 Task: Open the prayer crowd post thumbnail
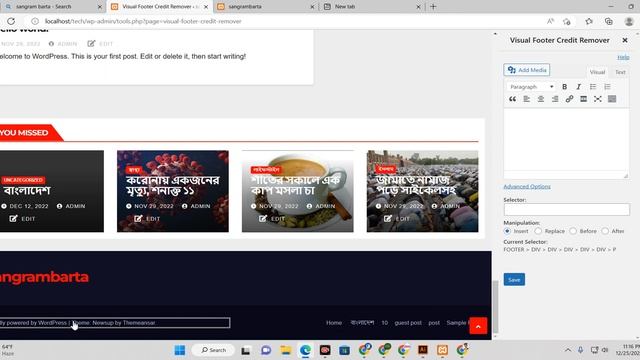pyautogui.click(x=422, y=191)
